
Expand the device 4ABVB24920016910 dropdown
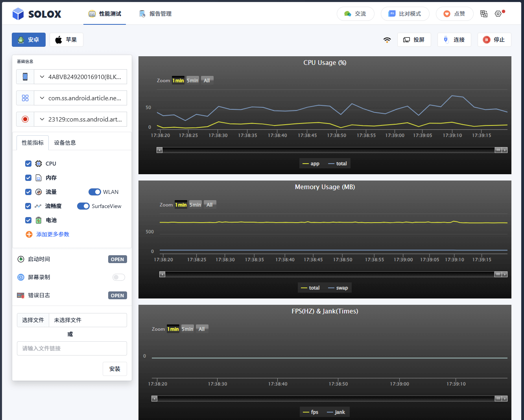click(81, 77)
